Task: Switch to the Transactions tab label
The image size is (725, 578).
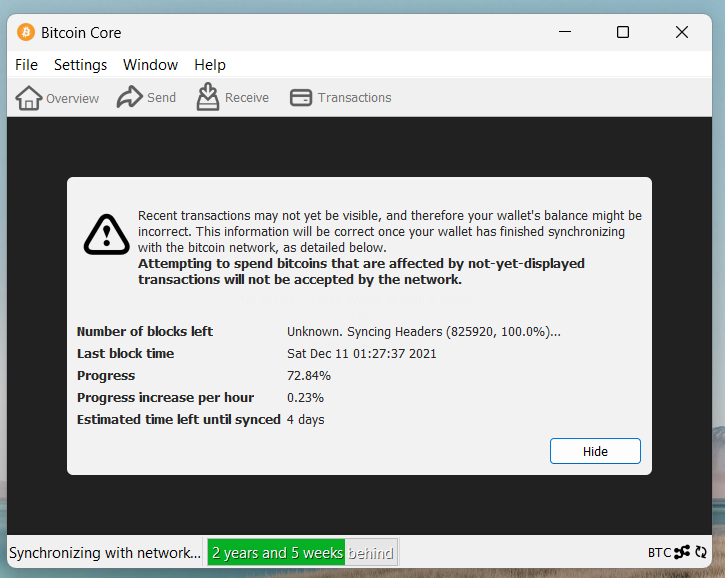Action: click(355, 98)
